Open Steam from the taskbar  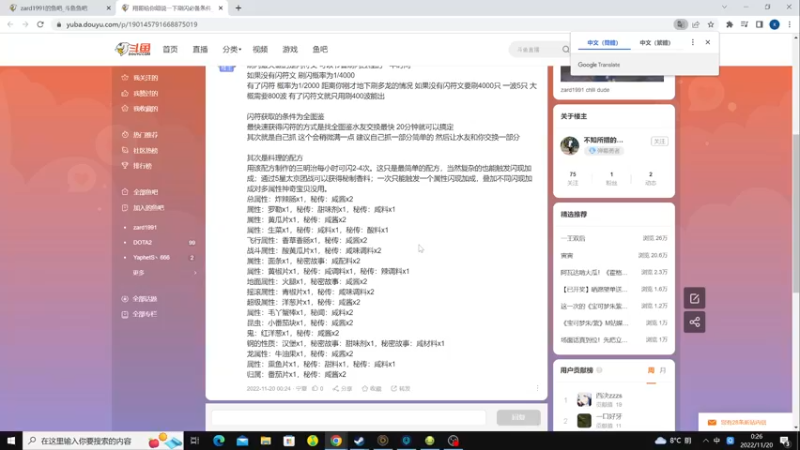359,441
